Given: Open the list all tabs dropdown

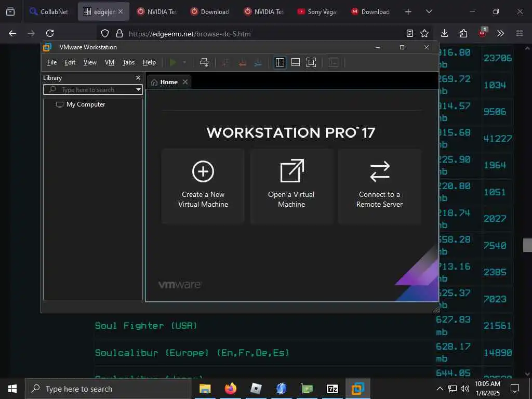Looking at the screenshot, I should 429,11.
